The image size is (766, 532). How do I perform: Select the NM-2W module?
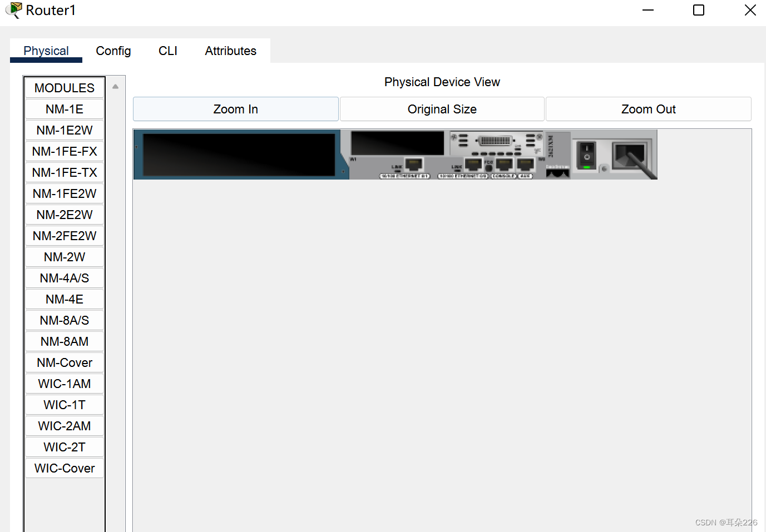pyautogui.click(x=65, y=257)
